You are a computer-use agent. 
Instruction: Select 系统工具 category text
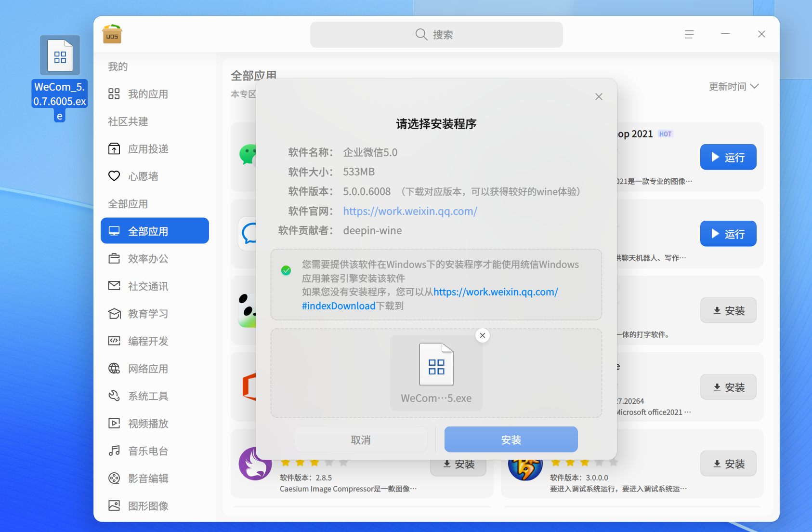click(148, 396)
